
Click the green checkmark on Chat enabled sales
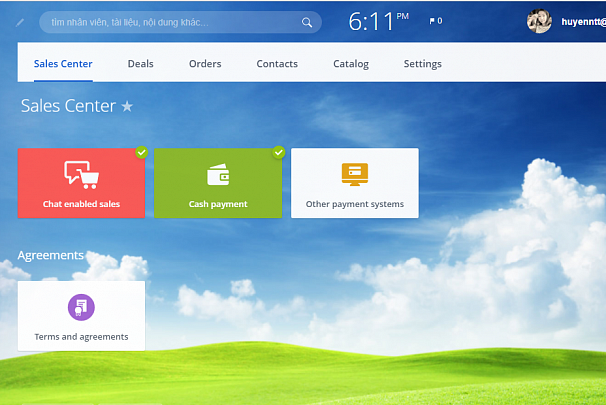pyautogui.click(x=142, y=152)
